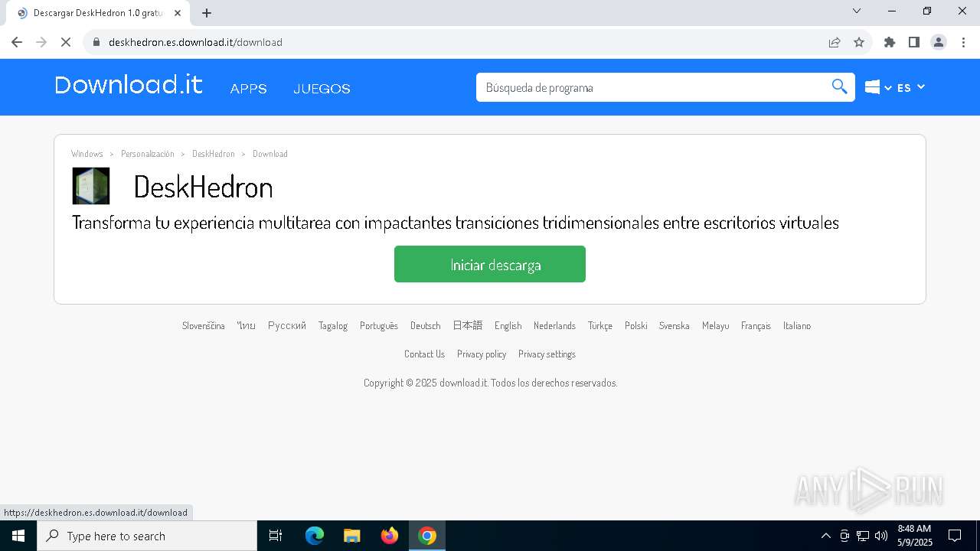
Task: Switch language to Nederlands
Action: click(x=554, y=325)
